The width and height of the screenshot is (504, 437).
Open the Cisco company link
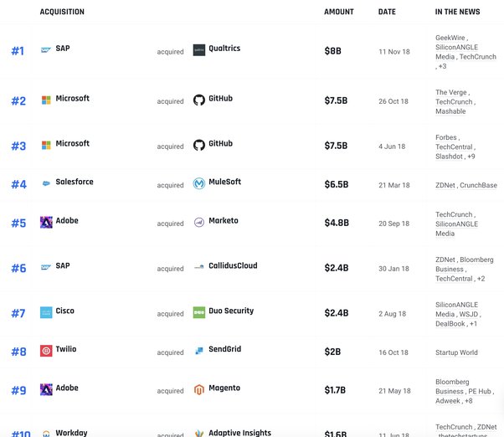64,311
